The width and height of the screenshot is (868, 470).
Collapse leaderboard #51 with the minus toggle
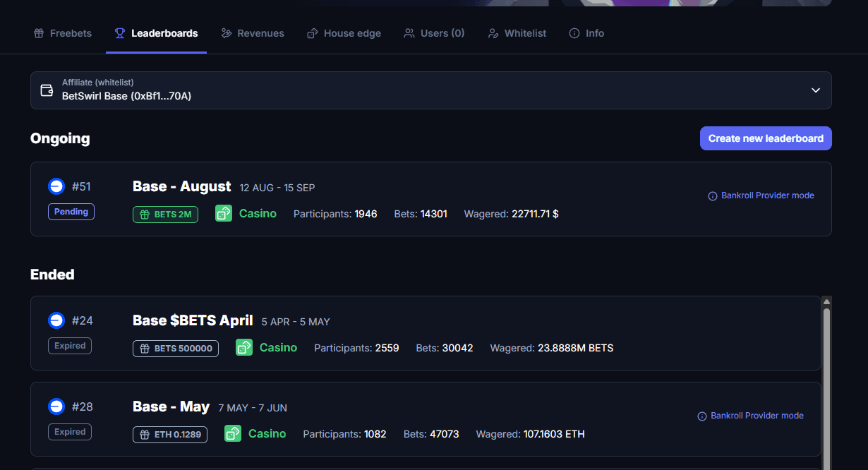click(x=56, y=186)
